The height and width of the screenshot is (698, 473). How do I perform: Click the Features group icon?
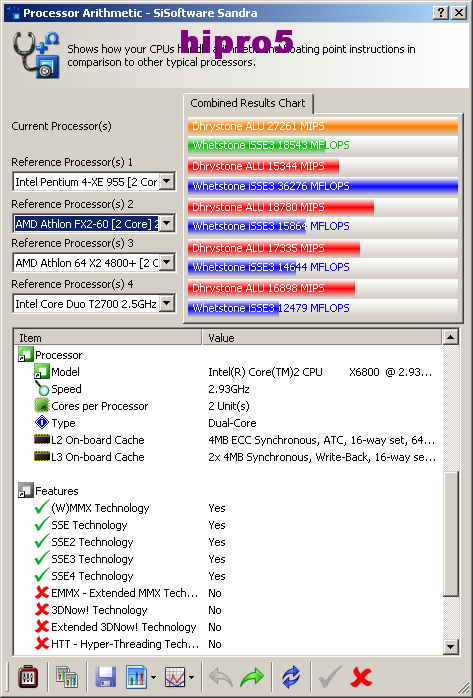[x=25, y=491]
